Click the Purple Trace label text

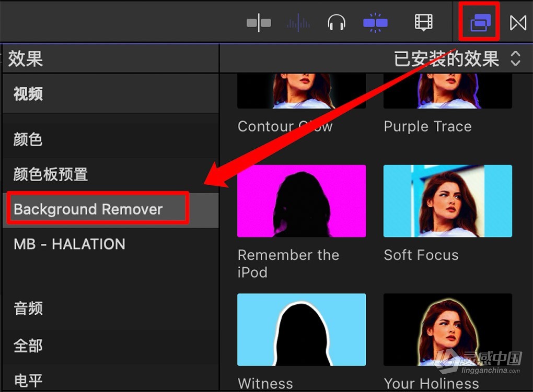coord(427,127)
